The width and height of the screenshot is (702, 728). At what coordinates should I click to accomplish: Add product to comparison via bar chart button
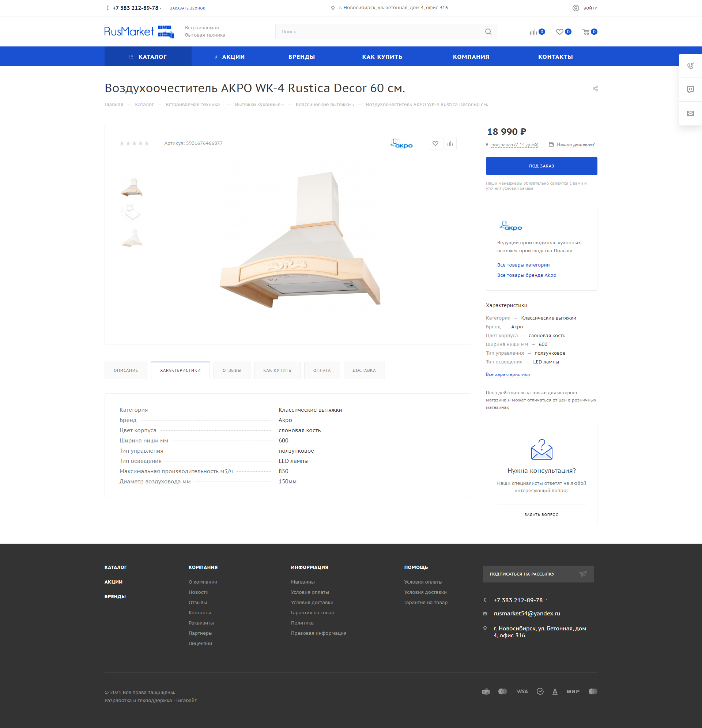point(450,143)
